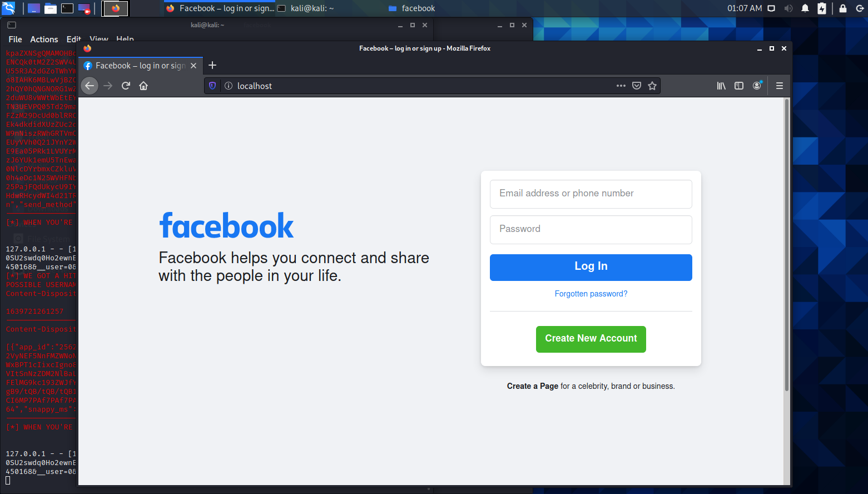Focus the Password field
868x494 pixels.
coord(591,229)
